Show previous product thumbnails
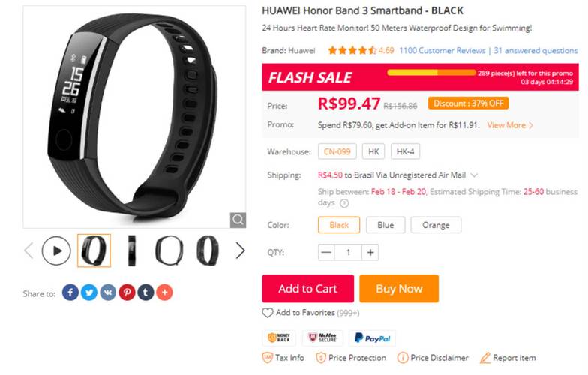588x375 pixels. point(28,250)
